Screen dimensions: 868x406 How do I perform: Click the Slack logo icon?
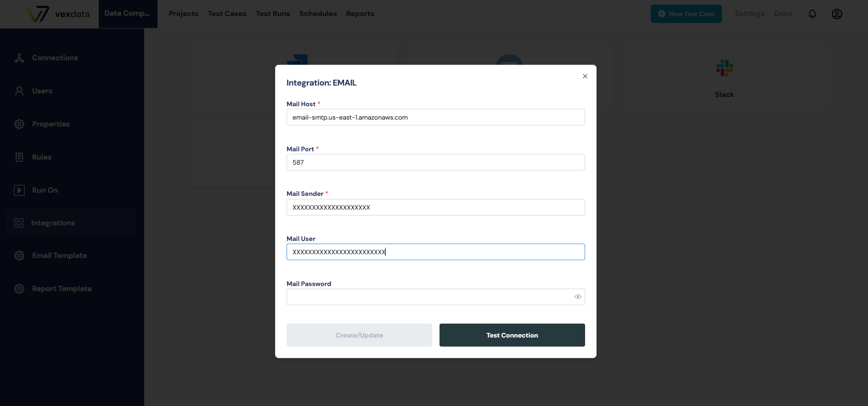pyautogui.click(x=724, y=69)
